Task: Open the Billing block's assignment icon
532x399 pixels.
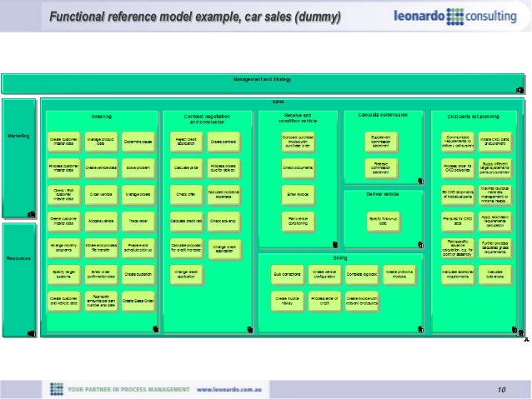Action: pyautogui.click(x=420, y=330)
